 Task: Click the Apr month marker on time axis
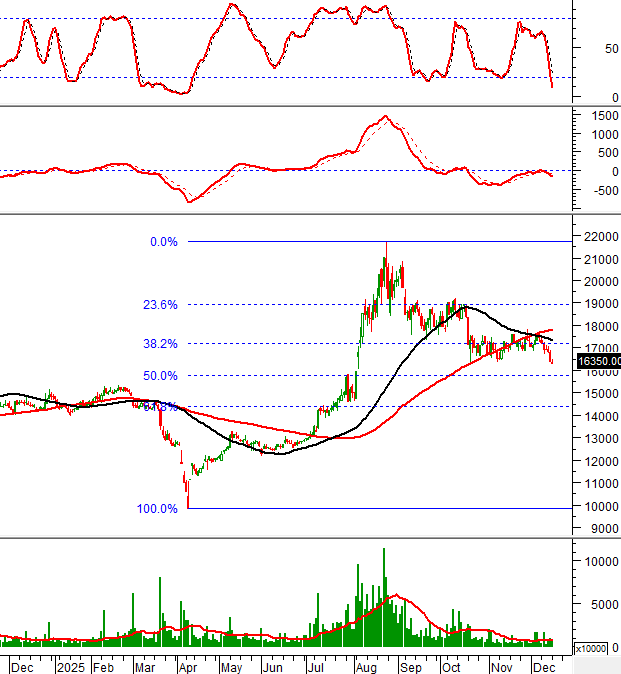coord(188,665)
